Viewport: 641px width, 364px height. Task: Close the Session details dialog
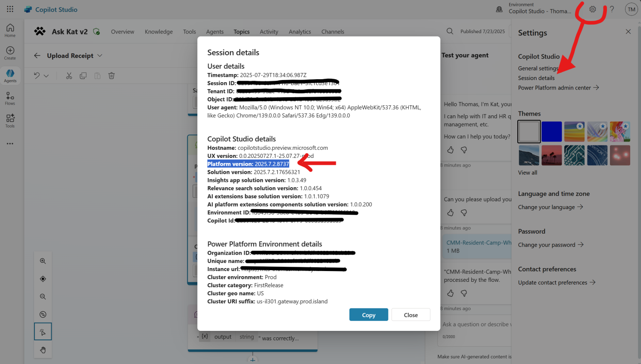pos(411,315)
